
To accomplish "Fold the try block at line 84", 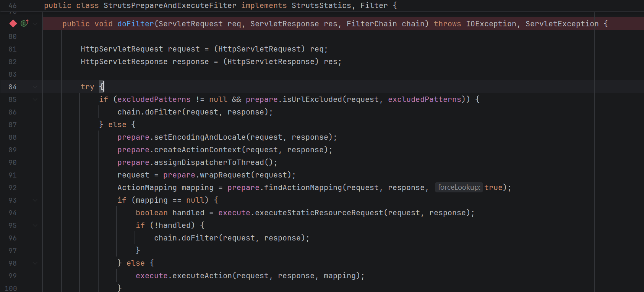I will click(35, 87).
